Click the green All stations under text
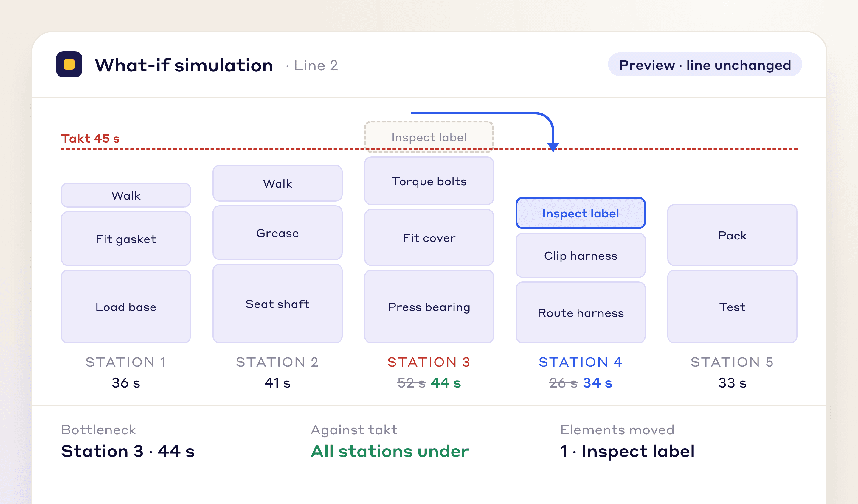This screenshot has height=504, width=858. tap(390, 451)
